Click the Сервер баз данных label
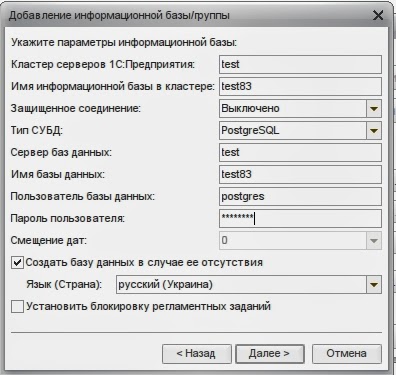The height and width of the screenshot is (375, 396). click(x=61, y=153)
